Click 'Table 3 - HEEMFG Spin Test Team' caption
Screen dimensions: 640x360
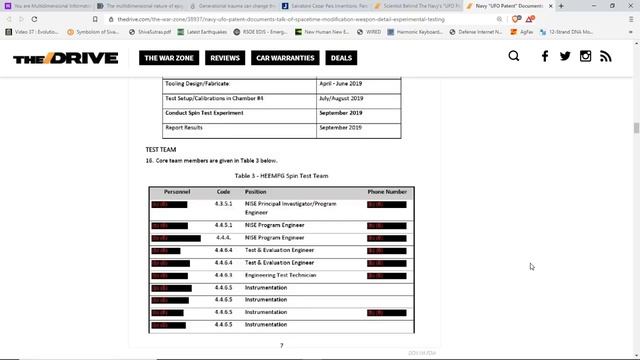pos(281,176)
